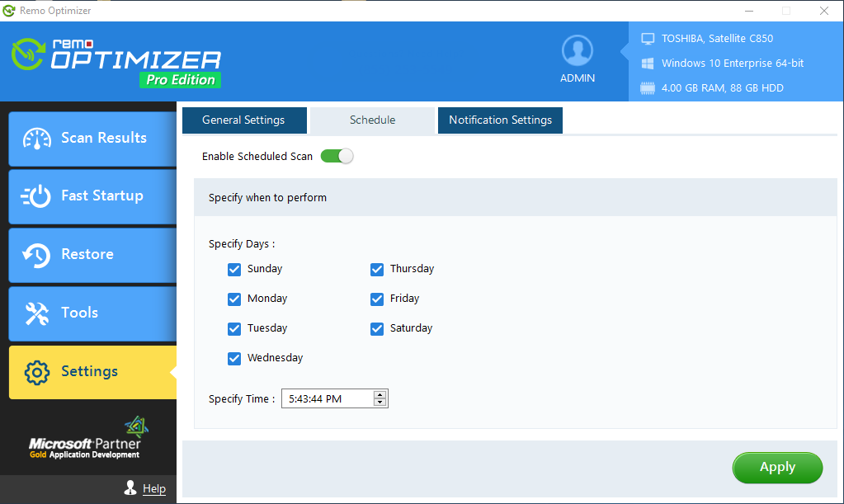Open the Notification Settings tab

pos(500,120)
